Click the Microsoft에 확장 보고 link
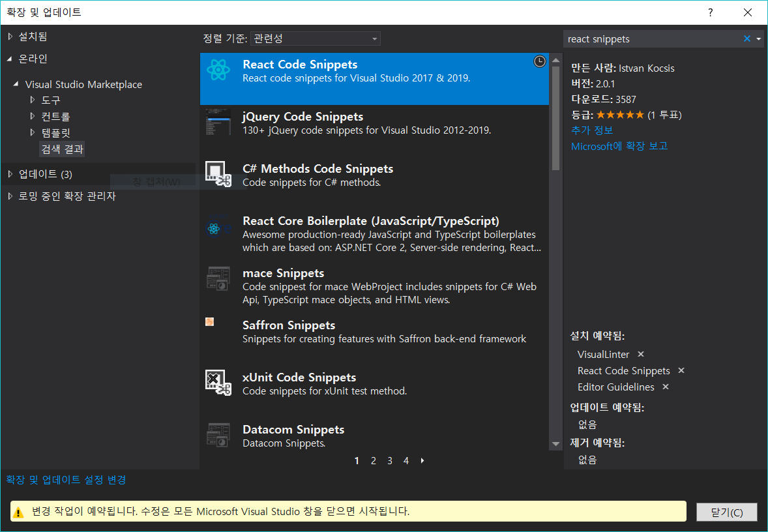This screenshot has width=768, height=532. 619,146
